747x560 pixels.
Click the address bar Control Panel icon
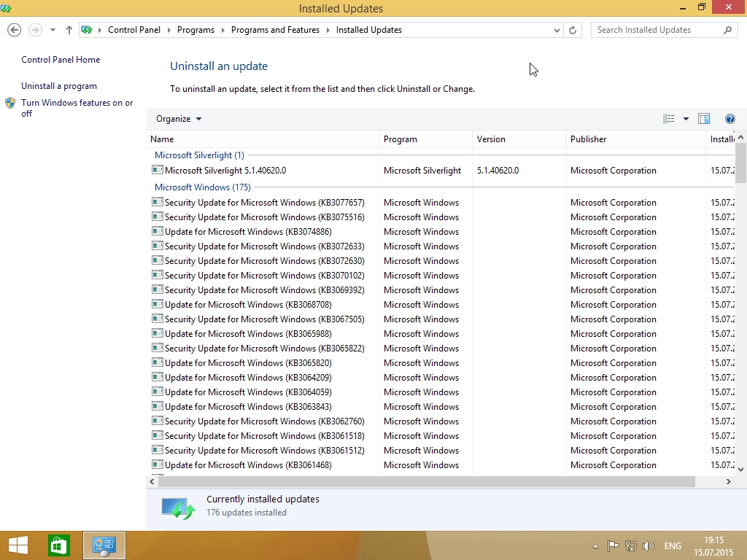87,30
